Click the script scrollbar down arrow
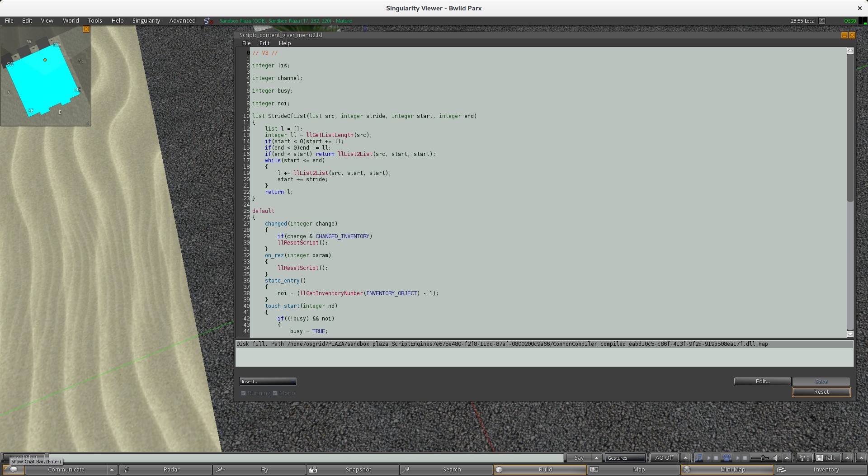Image resolution: width=868 pixels, height=476 pixels. click(850, 334)
